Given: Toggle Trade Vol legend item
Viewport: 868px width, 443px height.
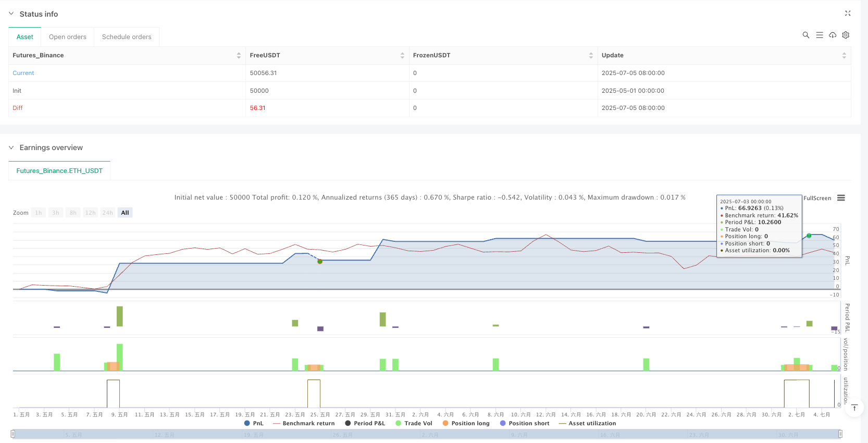Looking at the screenshot, I should pyautogui.click(x=414, y=423).
